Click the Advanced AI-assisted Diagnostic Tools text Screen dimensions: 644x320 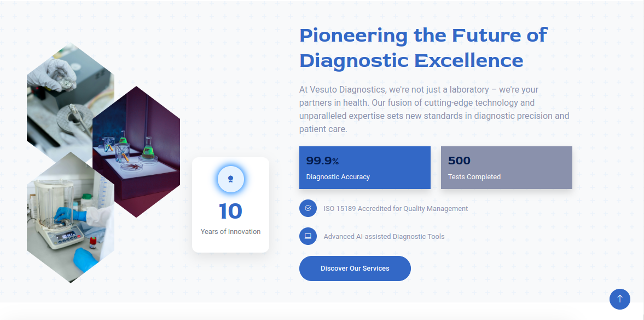[x=384, y=237]
